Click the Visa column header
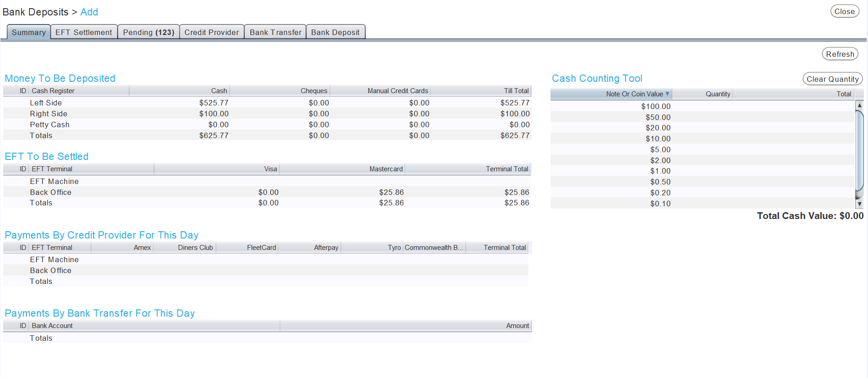 pos(217,169)
